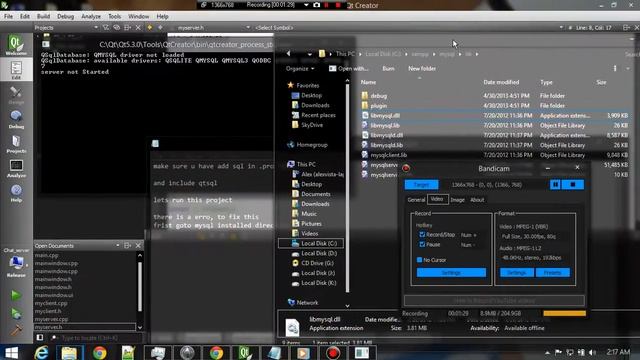
Task: Click the Target button in Bandicam
Action: [x=422, y=184]
